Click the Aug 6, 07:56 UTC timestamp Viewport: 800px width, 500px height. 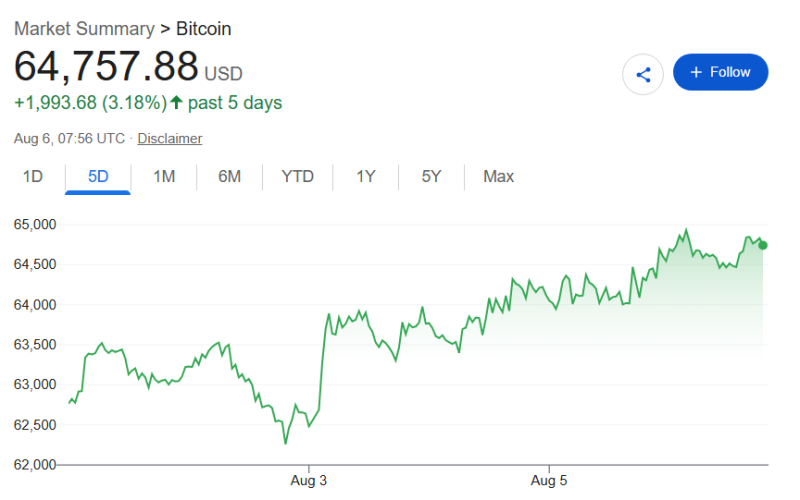(x=69, y=138)
